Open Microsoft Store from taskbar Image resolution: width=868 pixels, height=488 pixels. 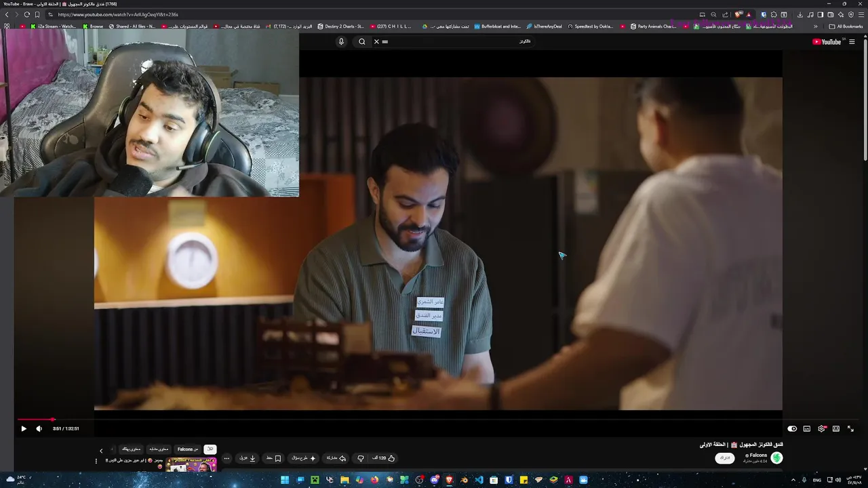click(494, 480)
